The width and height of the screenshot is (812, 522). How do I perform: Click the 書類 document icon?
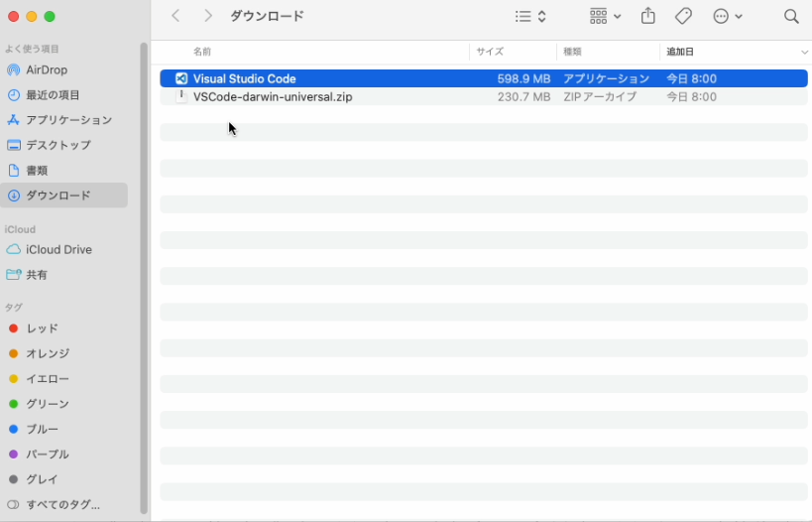click(14, 170)
